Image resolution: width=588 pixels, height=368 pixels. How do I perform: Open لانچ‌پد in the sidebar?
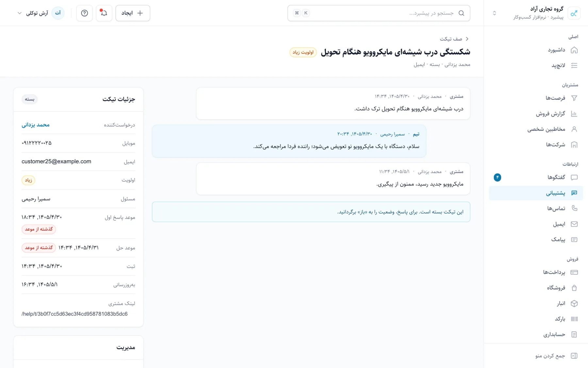[536, 65]
